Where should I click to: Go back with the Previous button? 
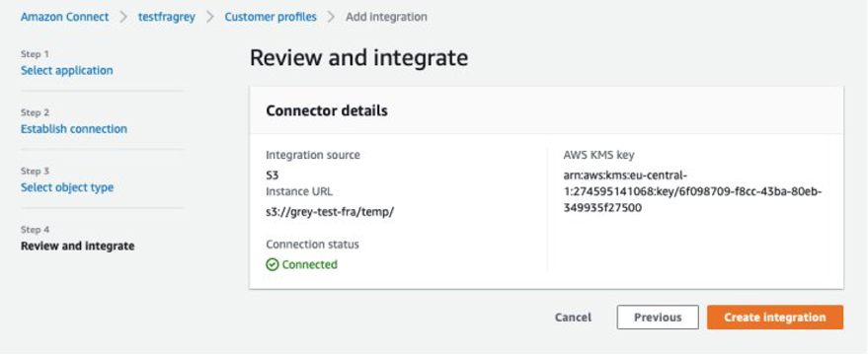coord(658,318)
